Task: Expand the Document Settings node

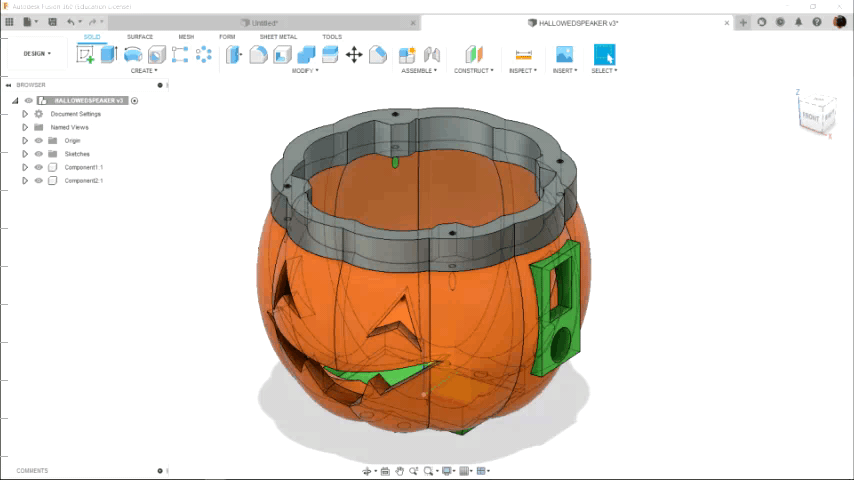Action: 25,114
